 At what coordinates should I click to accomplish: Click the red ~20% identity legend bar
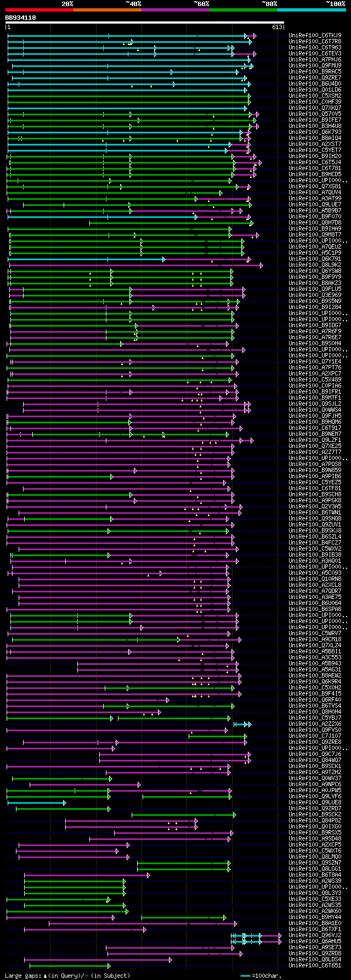pos(39,10)
